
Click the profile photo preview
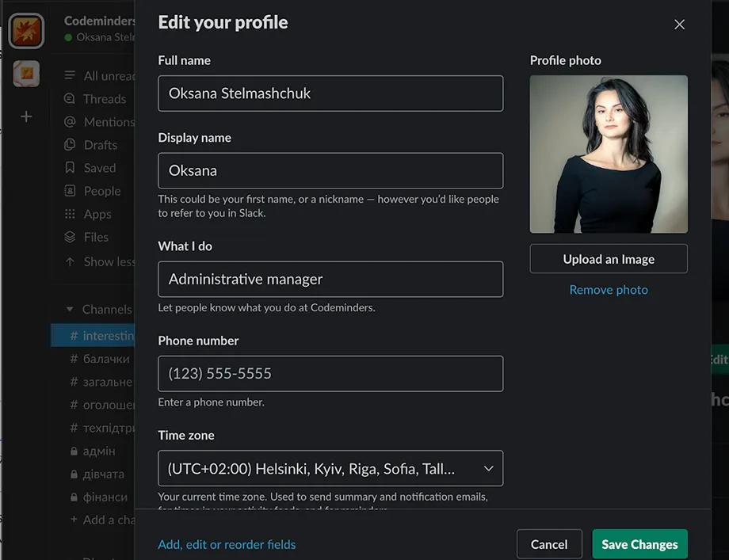coord(608,154)
